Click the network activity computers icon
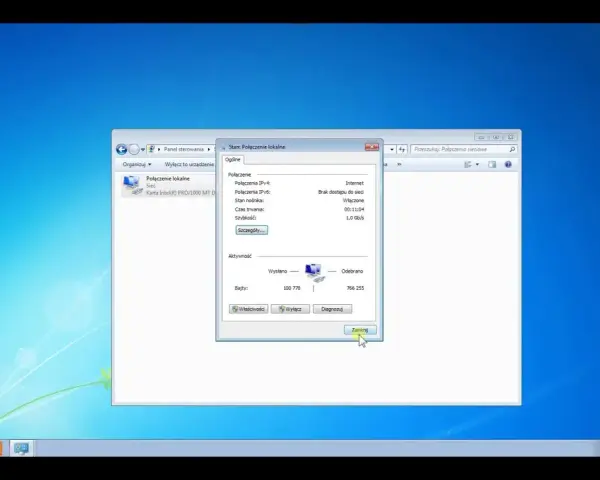Screen dimensions: 600x480 click(315, 273)
